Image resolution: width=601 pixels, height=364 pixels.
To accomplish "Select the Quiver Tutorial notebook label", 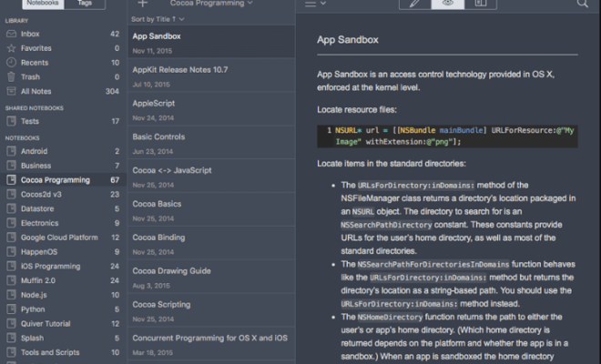I will (x=46, y=324).
